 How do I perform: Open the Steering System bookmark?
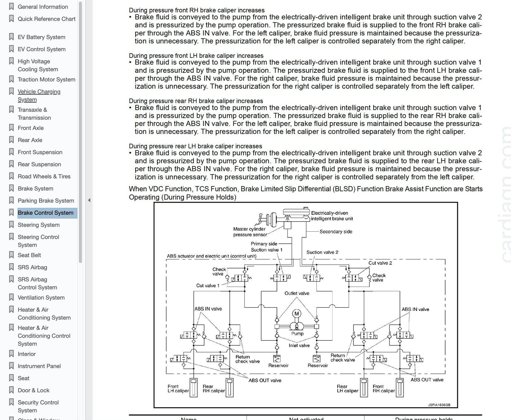point(39,225)
